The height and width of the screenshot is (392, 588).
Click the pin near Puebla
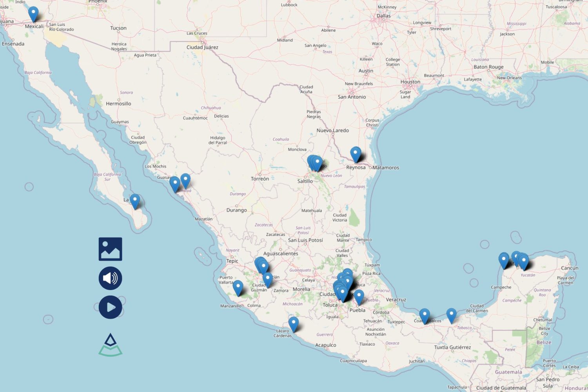pyautogui.click(x=359, y=298)
